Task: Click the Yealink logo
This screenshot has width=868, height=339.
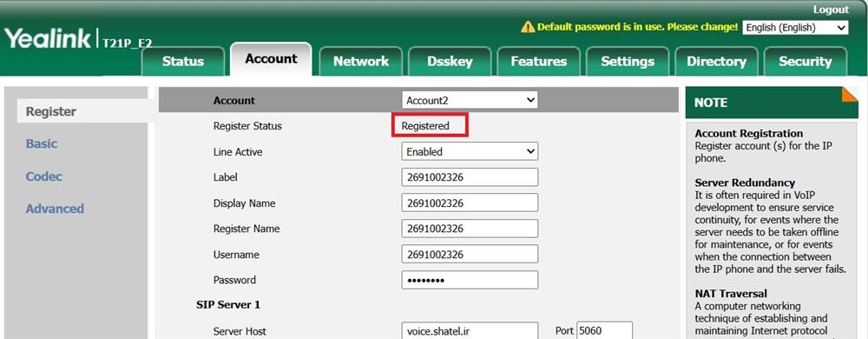Action: click(48, 39)
